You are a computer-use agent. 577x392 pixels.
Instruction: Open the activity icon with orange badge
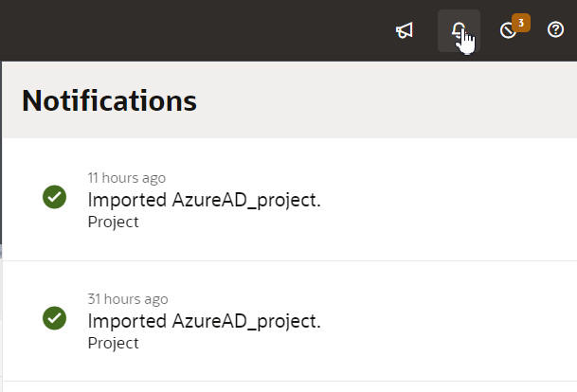coord(509,31)
